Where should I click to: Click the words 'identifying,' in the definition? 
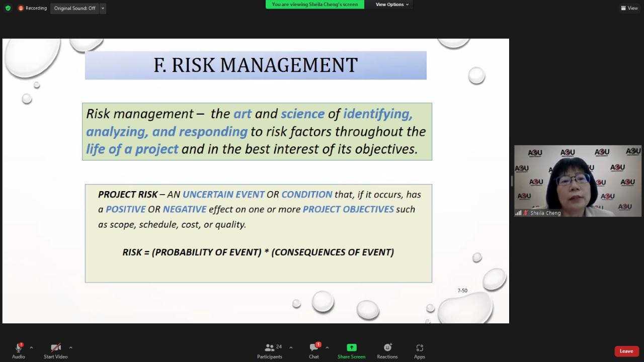(x=378, y=114)
